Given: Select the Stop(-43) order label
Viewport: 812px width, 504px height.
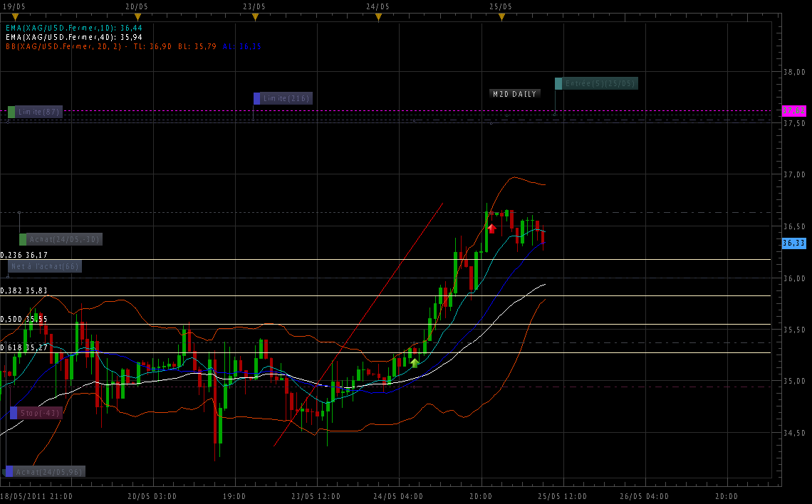Looking at the screenshot, I should [x=36, y=413].
